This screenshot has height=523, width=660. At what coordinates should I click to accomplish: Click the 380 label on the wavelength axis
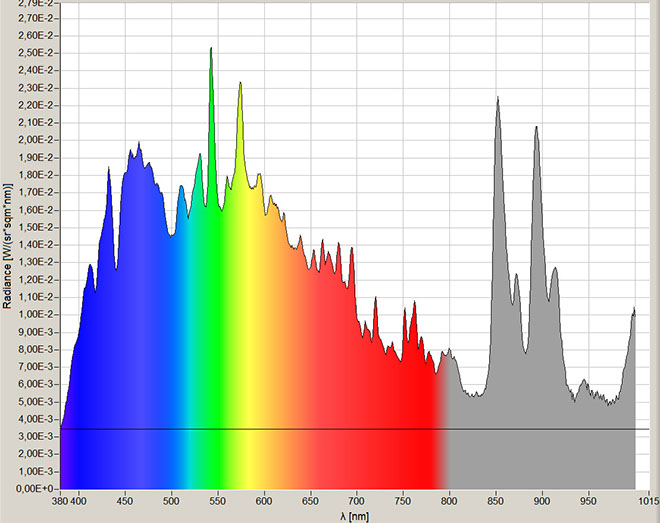coord(61,497)
